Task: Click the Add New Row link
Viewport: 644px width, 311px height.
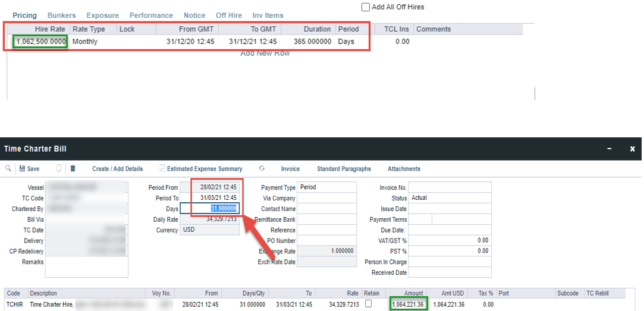Action: 265,54
